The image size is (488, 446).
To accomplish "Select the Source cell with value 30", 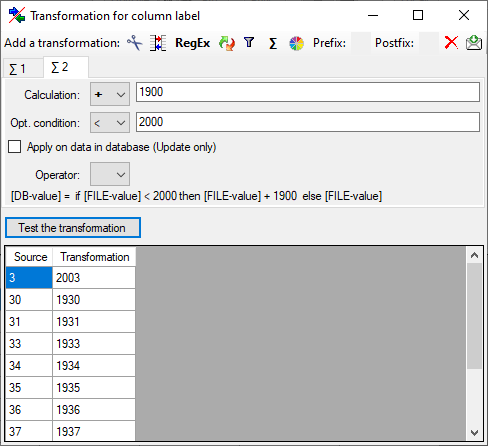I will coord(29,300).
